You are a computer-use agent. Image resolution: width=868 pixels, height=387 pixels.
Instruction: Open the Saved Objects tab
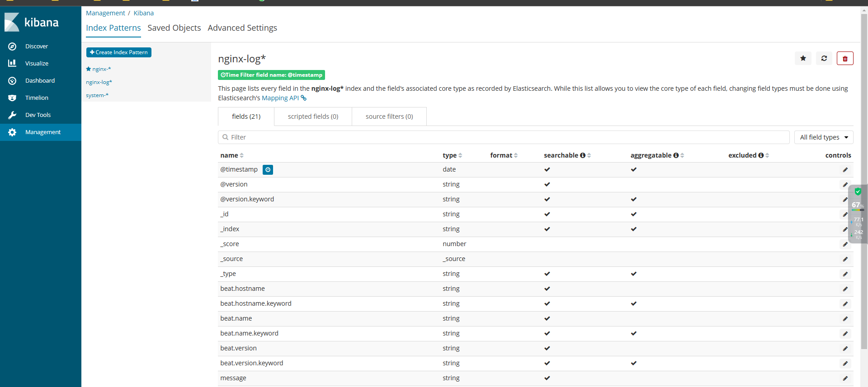pyautogui.click(x=174, y=28)
